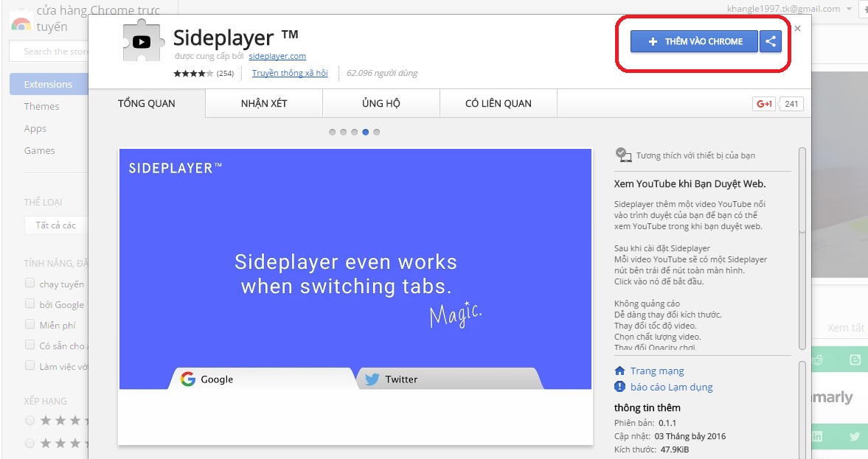Select Themes in the store sidebar
This screenshot has width=868, height=459.
pos(41,106)
